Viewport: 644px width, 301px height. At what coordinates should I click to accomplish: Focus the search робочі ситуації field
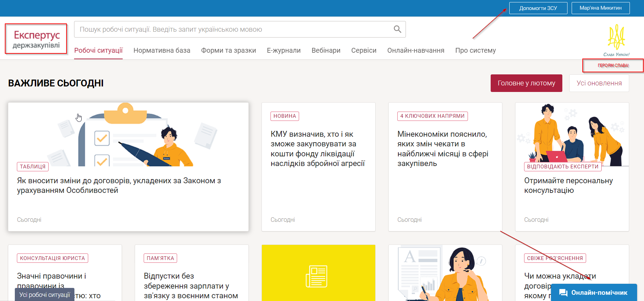(x=240, y=29)
